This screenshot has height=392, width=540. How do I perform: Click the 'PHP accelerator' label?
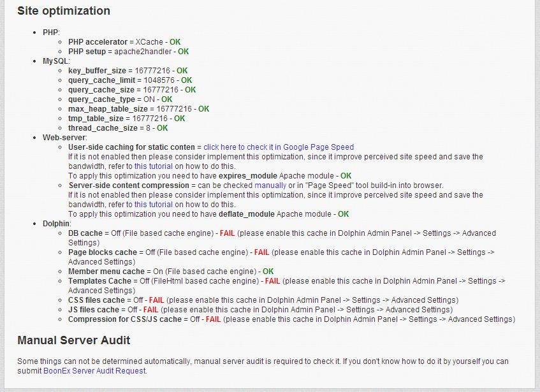98,42
